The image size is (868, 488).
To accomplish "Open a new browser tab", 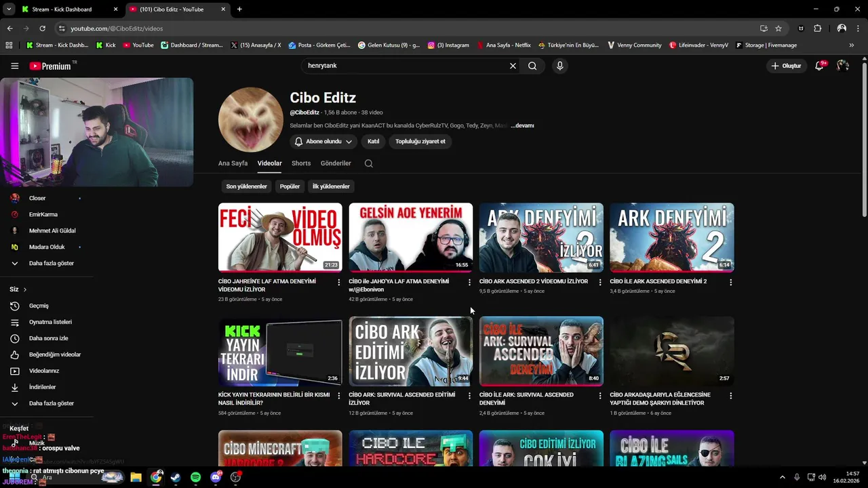I will coord(239,9).
